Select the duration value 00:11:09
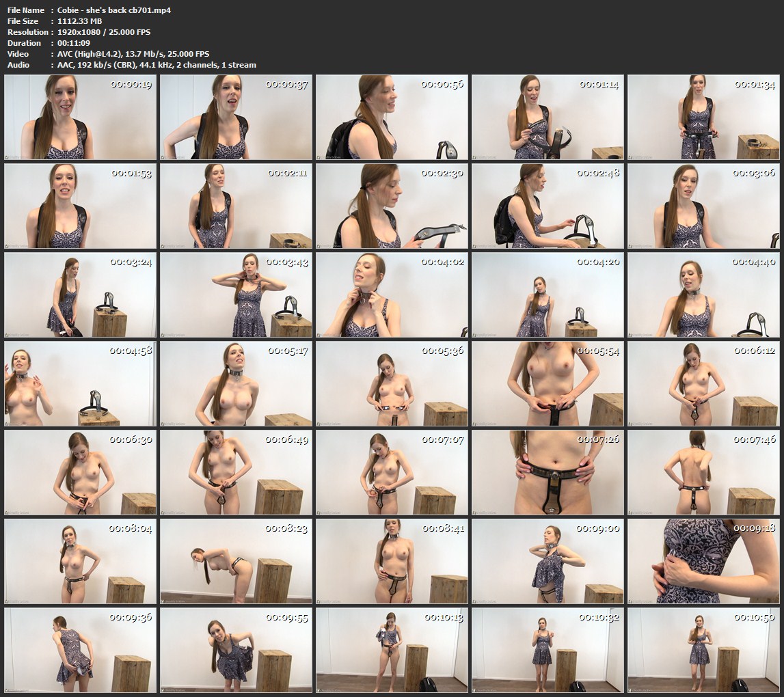This screenshot has width=784, height=697. tap(74, 43)
